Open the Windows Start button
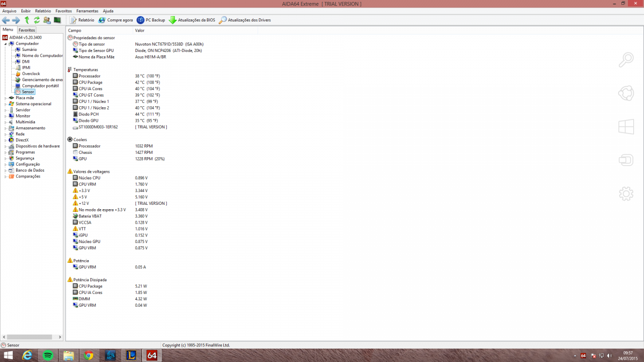Image resolution: width=644 pixels, height=362 pixels. point(9,356)
